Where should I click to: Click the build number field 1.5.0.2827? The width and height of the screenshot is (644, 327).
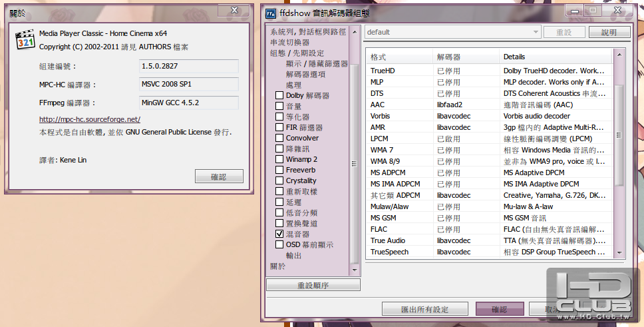pyautogui.click(x=189, y=66)
